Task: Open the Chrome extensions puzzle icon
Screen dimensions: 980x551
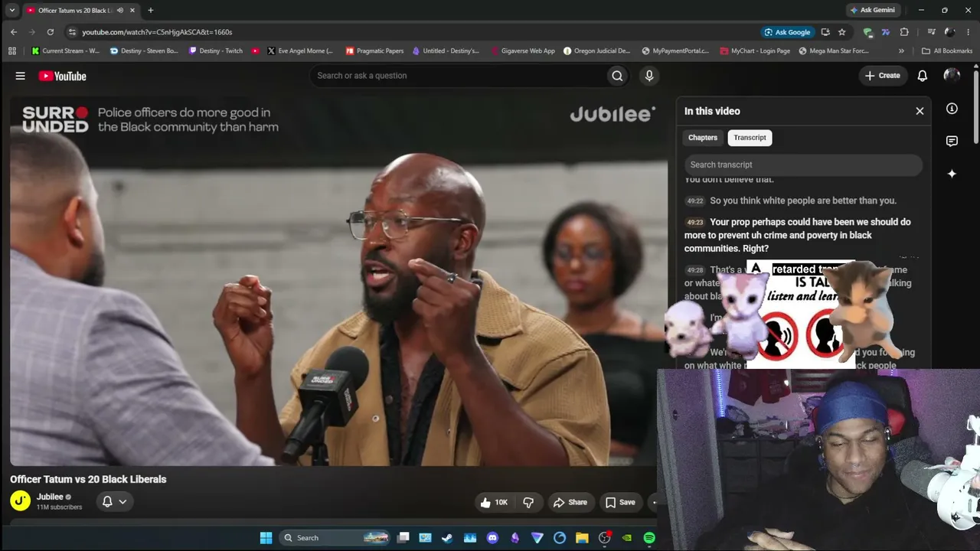Action: tap(904, 32)
